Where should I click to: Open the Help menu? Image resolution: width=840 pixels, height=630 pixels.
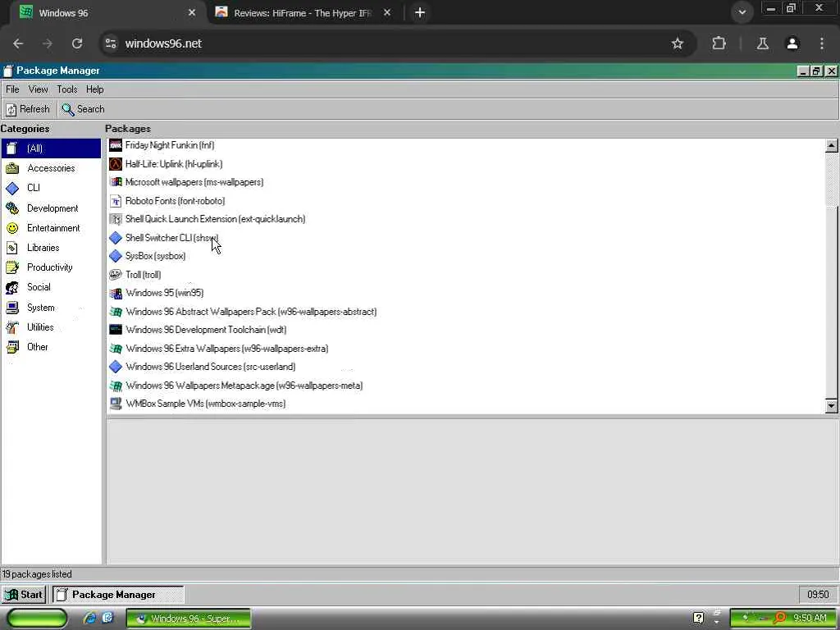(95, 89)
